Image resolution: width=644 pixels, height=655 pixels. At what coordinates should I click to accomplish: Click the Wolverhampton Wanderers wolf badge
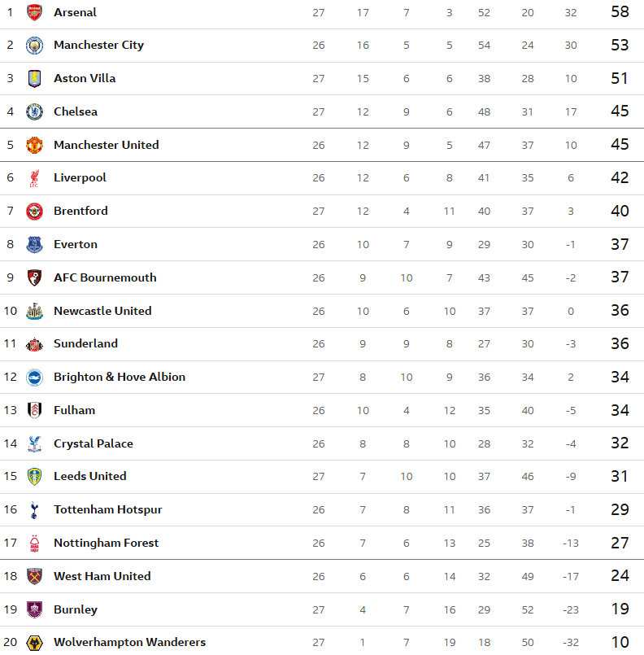point(34,643)
